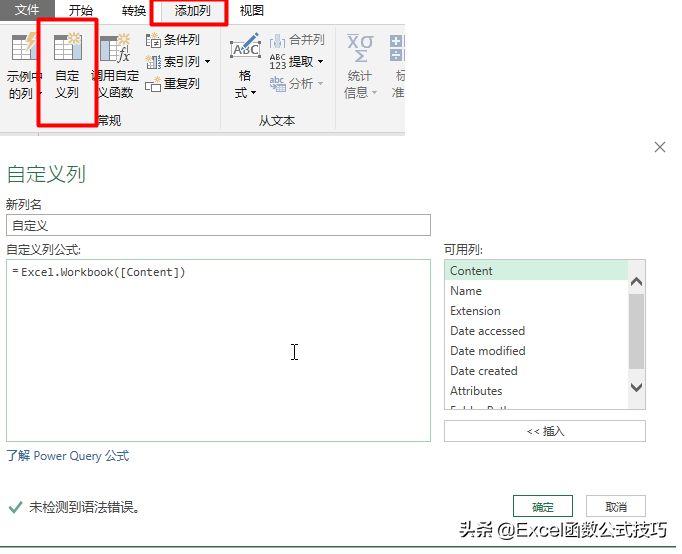Expand the 统计信息 dropdown arrow
The image size is (682, 554).
(x=374, y=93)
